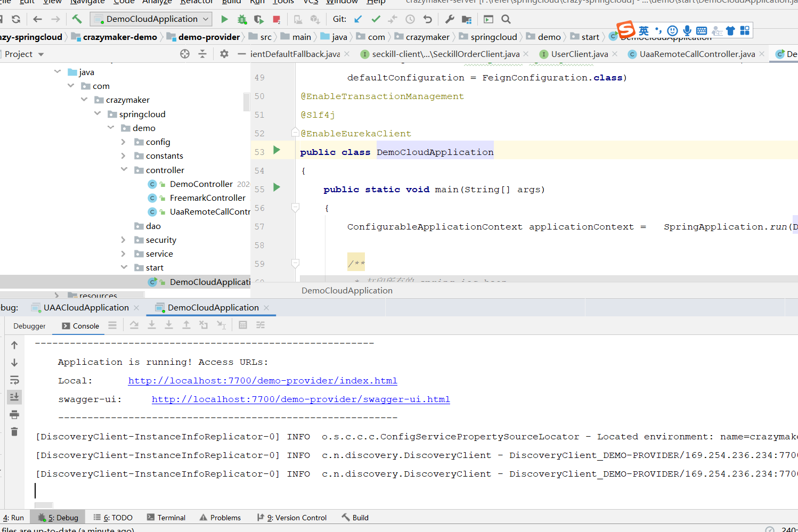Open localhost:7700 index.html link

pos(263,381)
